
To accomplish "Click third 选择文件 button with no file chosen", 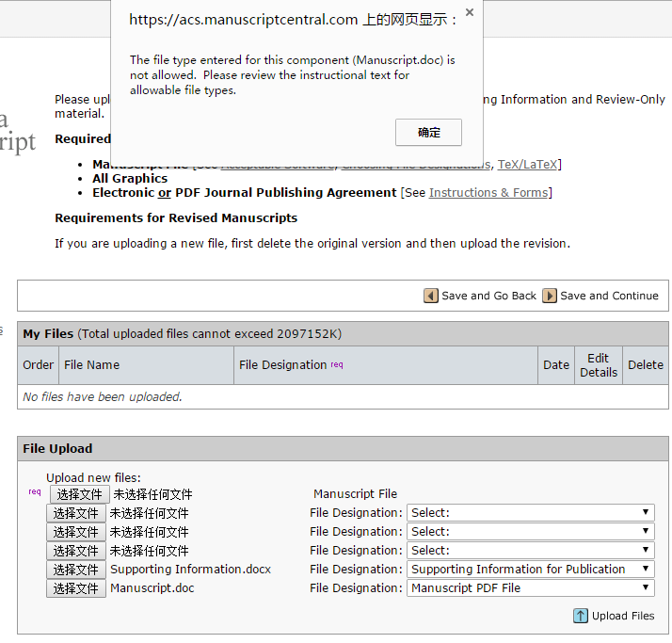I will [76, 532].
